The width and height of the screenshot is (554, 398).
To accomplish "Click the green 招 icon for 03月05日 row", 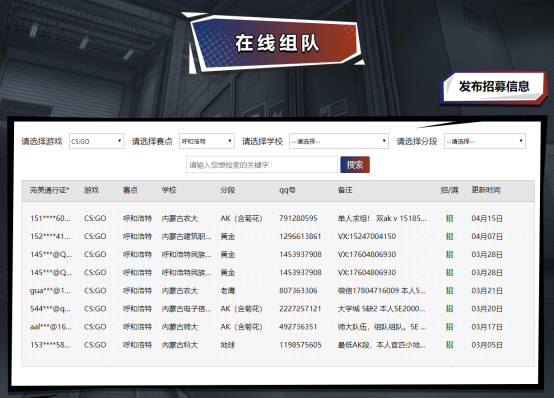I will (x=449, y=345).
